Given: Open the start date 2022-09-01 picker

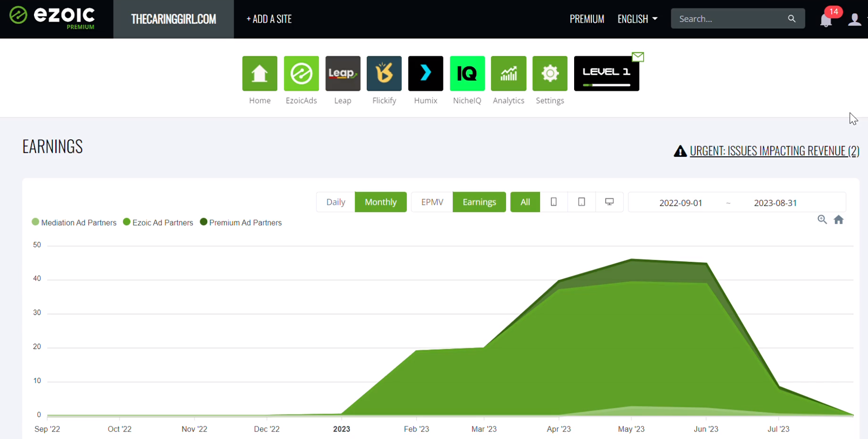Looking at the screenshot, I should point(681,203).
